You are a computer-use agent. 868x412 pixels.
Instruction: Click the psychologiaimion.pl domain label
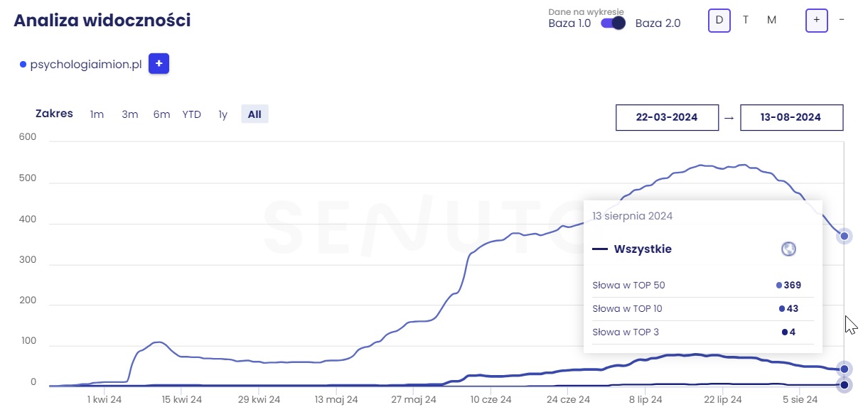(86, 64)
